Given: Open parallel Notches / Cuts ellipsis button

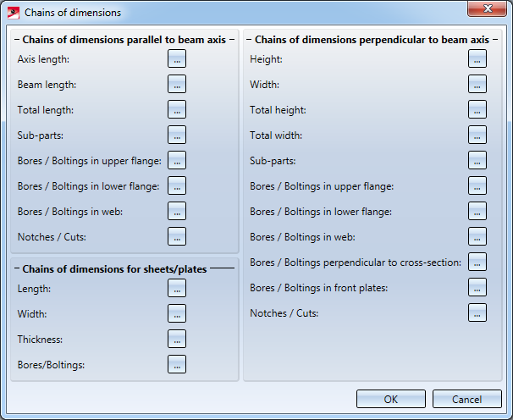Looking at the screenshot, I should (x=177, y=237).
